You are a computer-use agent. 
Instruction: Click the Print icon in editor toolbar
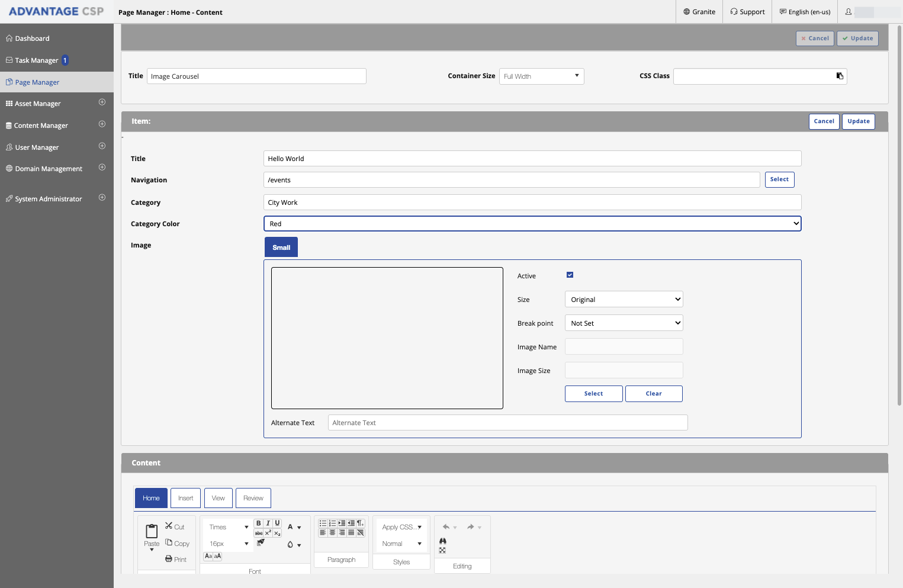[x=169, y=559]
